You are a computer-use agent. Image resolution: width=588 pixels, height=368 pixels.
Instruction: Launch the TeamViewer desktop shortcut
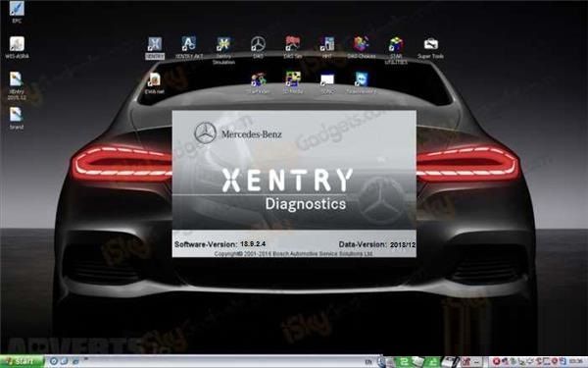tap(362, 83)
